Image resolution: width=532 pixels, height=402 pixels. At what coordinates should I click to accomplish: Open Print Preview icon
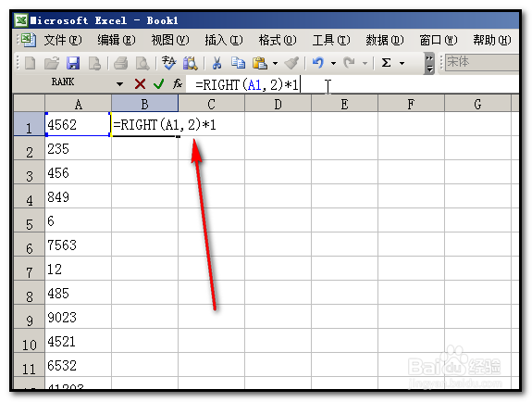pos(142,63)
